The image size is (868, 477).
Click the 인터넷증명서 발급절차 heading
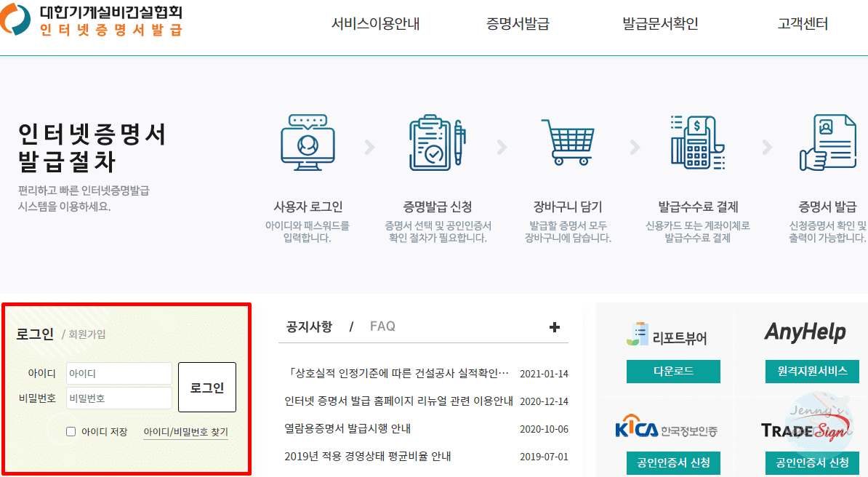click(x=92, y=148)
